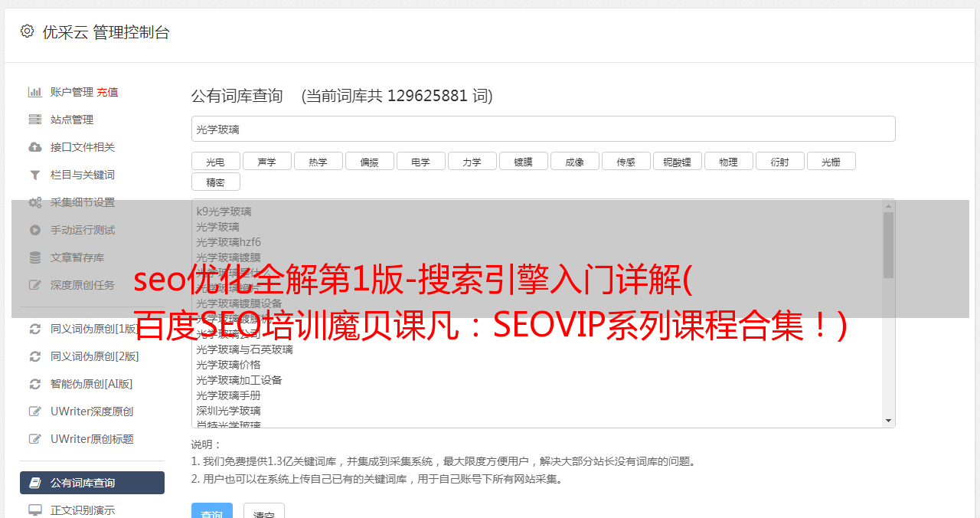980x518 pixels.
Task: Select the 镀膜 keyword tag
Action: tap(523, 161)
